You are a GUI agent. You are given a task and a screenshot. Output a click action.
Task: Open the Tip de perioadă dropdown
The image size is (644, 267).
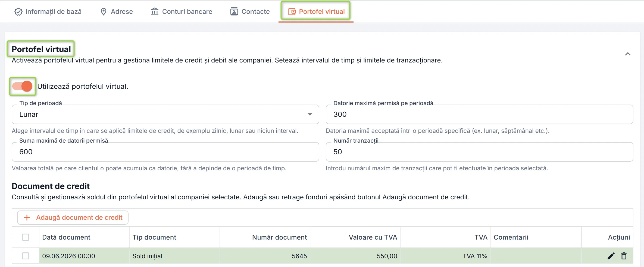coord(165,114)
